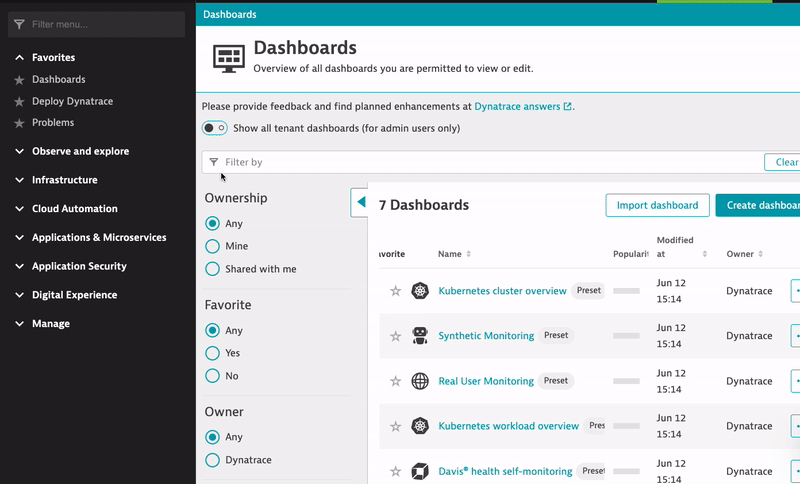Click the Popularity column header

(631, 254)
